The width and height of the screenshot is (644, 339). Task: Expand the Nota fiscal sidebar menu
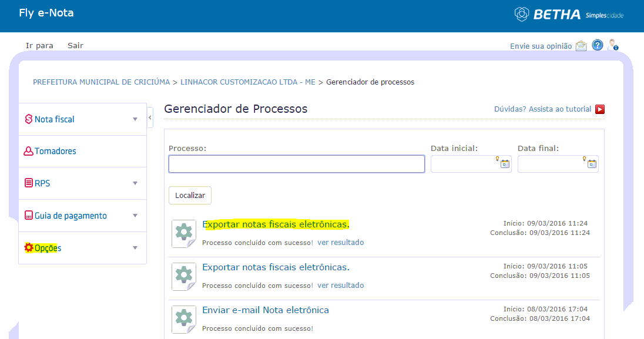pyautogui.click(x=82, y=119)
